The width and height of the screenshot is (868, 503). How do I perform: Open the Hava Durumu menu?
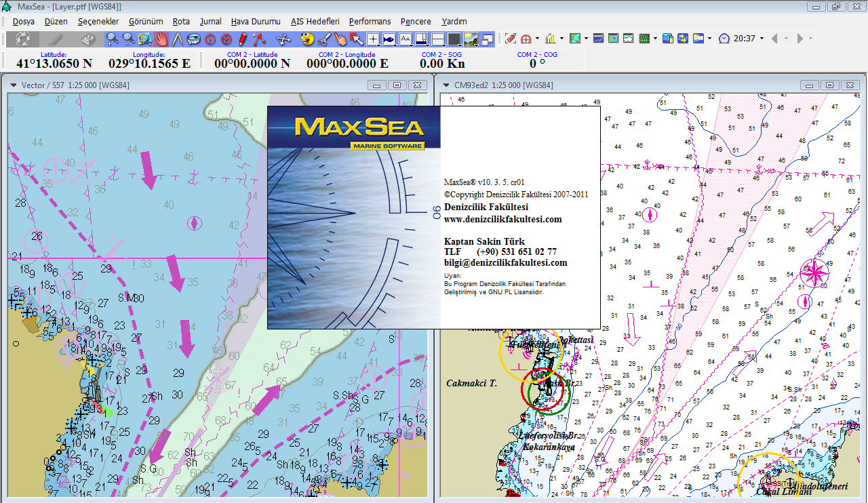[x=256, y=21]
